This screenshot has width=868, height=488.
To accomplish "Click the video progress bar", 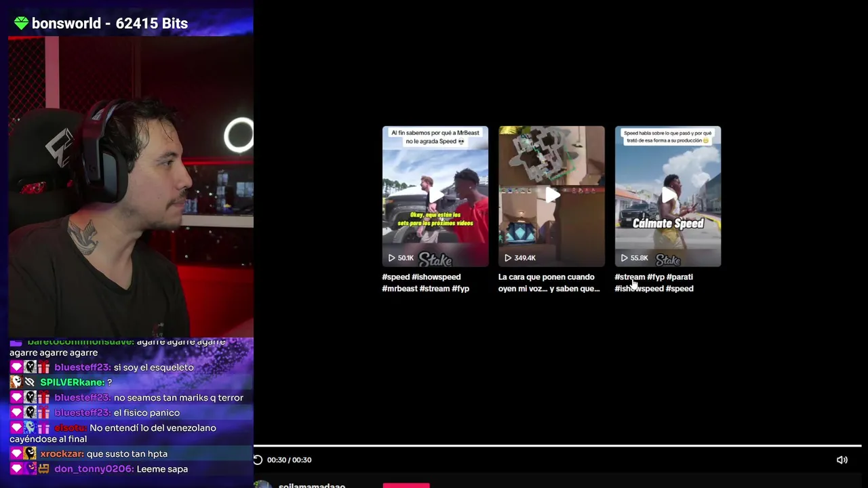I will (x=557, y=446).
